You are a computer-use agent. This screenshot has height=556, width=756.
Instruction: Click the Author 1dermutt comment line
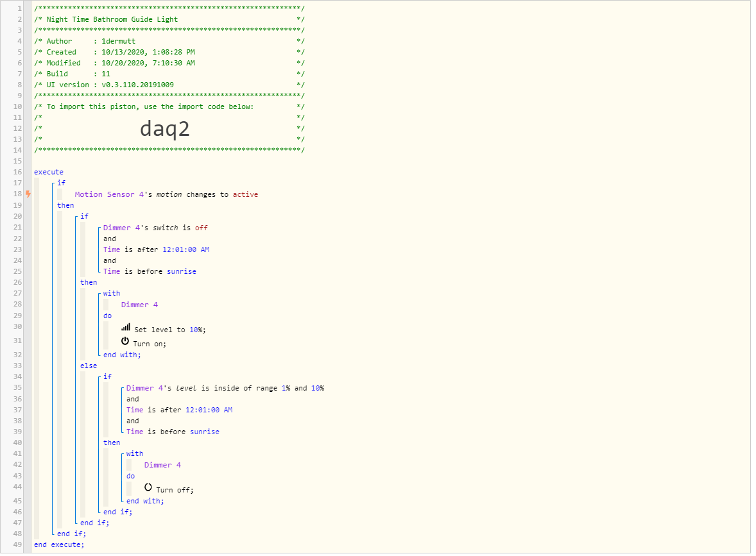169,42
